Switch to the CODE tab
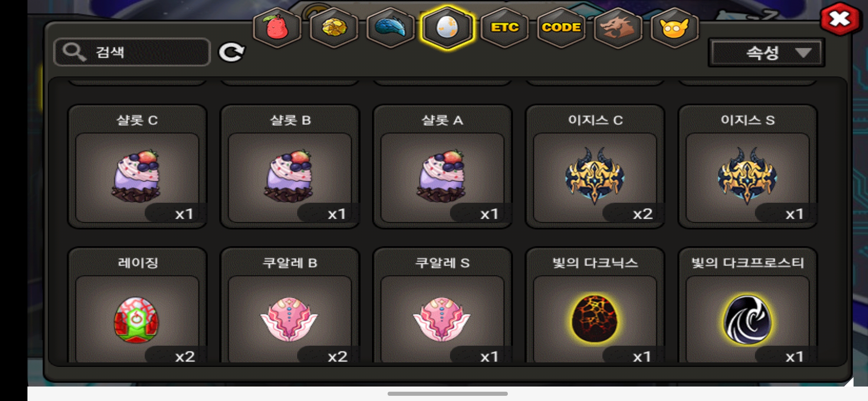 click(x=561, y=27)
